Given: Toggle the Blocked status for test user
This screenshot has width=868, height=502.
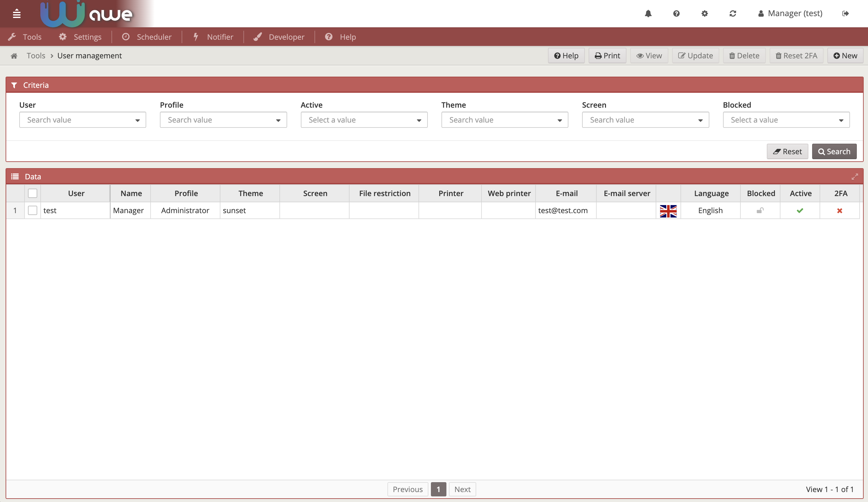Looking at the screenshot, I should point(760,210).
